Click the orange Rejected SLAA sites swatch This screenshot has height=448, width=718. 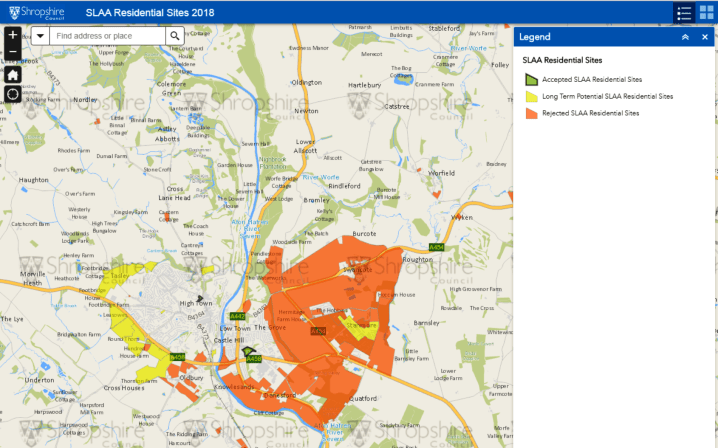pos(531,114)
